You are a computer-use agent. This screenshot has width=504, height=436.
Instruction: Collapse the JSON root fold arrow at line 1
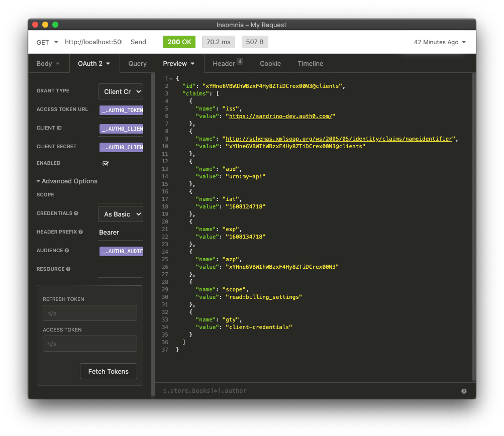coord(171,79)
